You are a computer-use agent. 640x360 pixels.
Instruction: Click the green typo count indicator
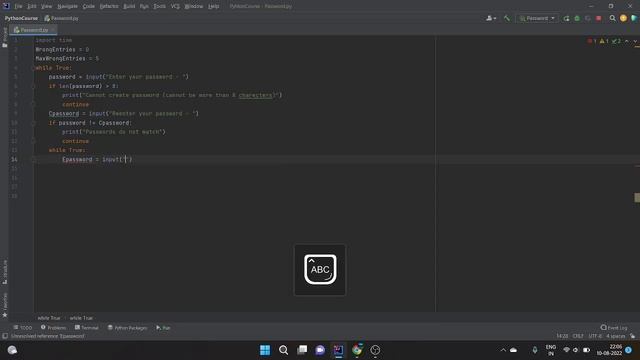(x=616, y=41)
